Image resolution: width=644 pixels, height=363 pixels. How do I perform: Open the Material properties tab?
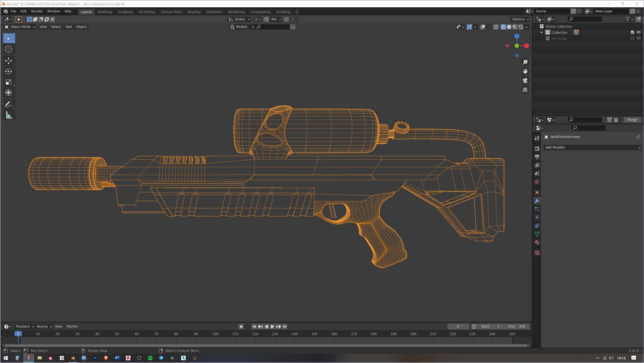click(x=537, y=242)
